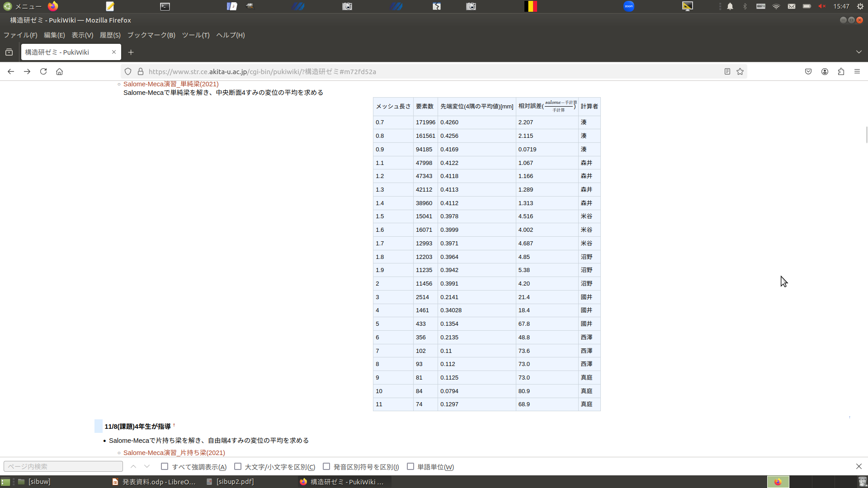This screenshot has width=868, height=488.
Task: Bookmark page with the star icon
Action: tap(740, 71)
